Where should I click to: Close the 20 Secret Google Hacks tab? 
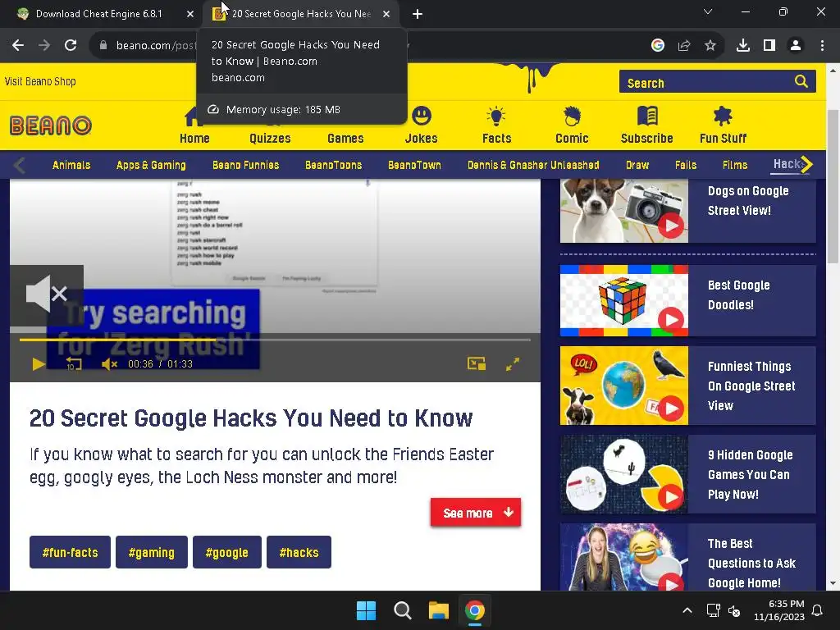[x=386, y=14]
